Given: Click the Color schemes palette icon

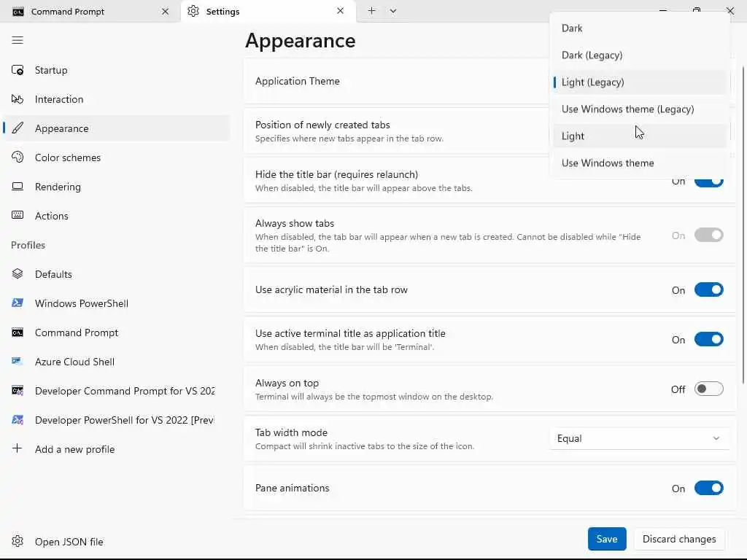Looking at the screenshot, I should coord(18,157).
